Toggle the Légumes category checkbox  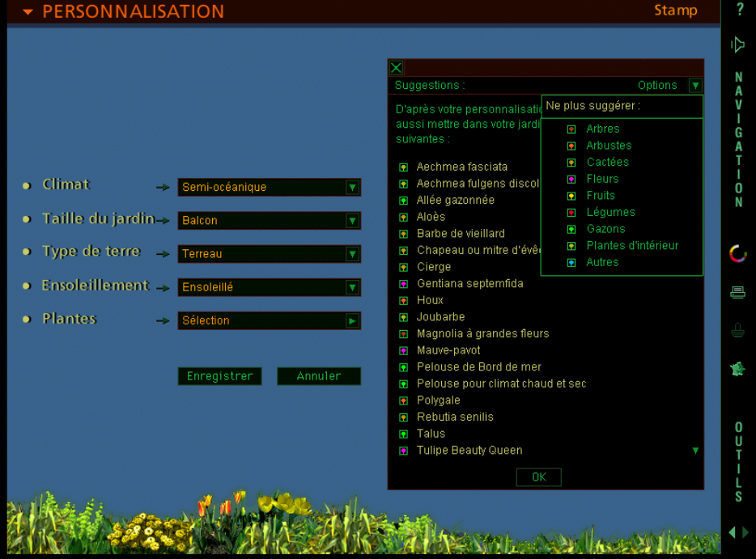[x=571, y=213]
